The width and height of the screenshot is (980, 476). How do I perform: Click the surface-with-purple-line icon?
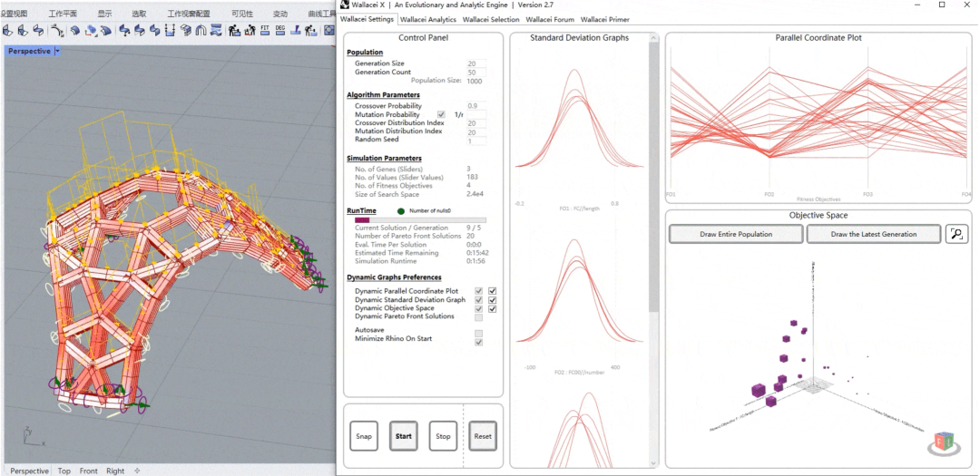tap(295, 30)
